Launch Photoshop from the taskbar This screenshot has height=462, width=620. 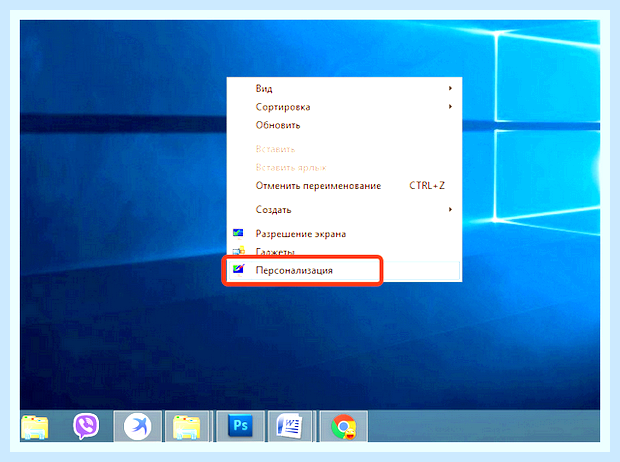(x=240, y=426)
